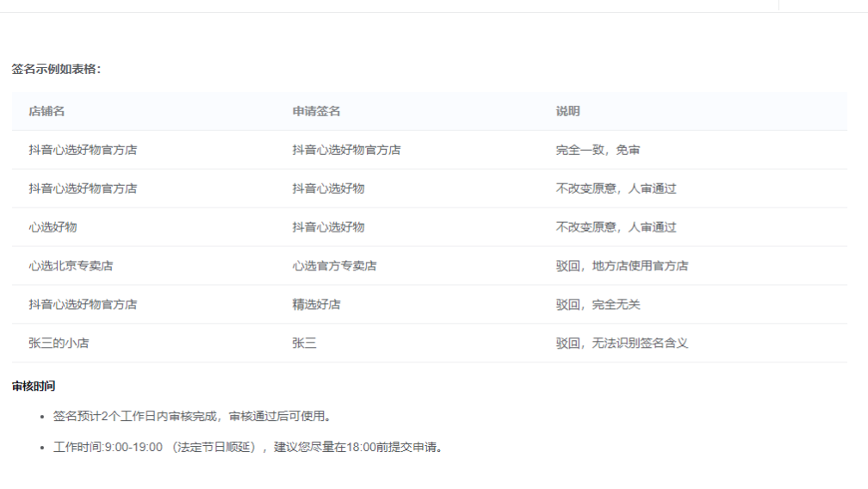The width and height of the screenshot is (868, 489).
Task: Click the bullet about 工作时间:9:00-19:00
Action: [249, 447]
